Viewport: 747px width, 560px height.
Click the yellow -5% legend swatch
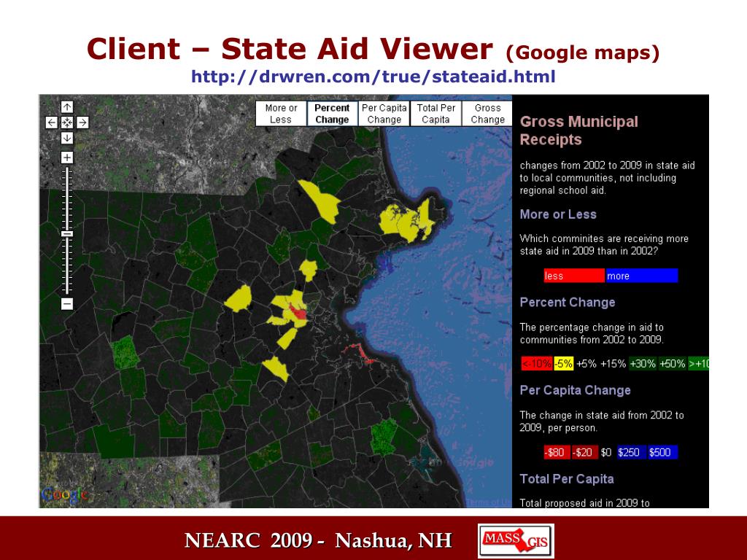coord(564,364)
